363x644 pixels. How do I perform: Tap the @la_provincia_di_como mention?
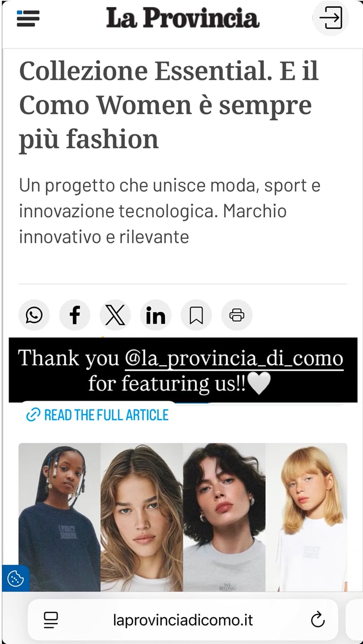[x=234, y=359]
